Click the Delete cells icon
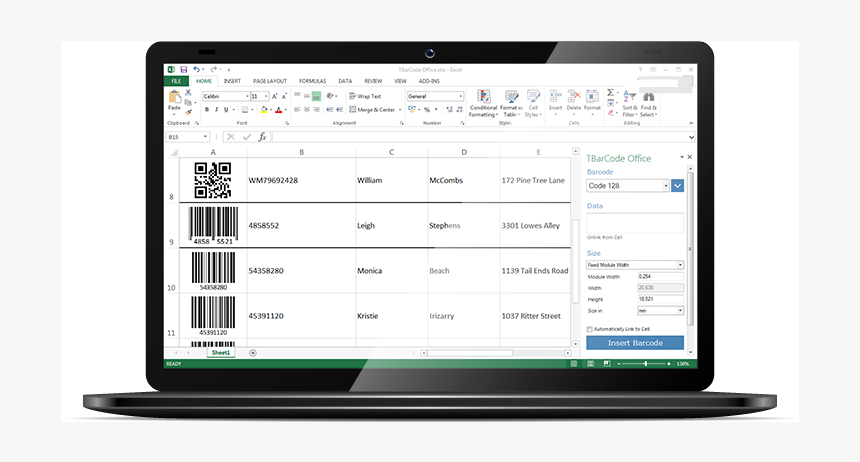Viewport: 860px width, 462px height. 574,97
